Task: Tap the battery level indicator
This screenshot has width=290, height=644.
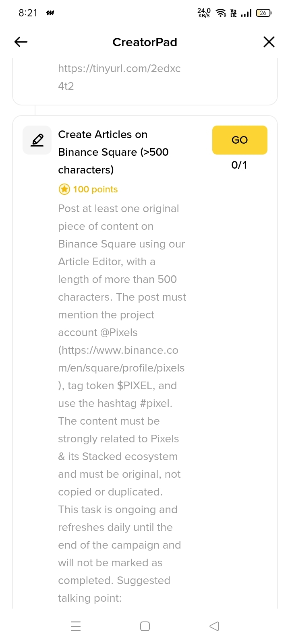Action: [263, 13]
